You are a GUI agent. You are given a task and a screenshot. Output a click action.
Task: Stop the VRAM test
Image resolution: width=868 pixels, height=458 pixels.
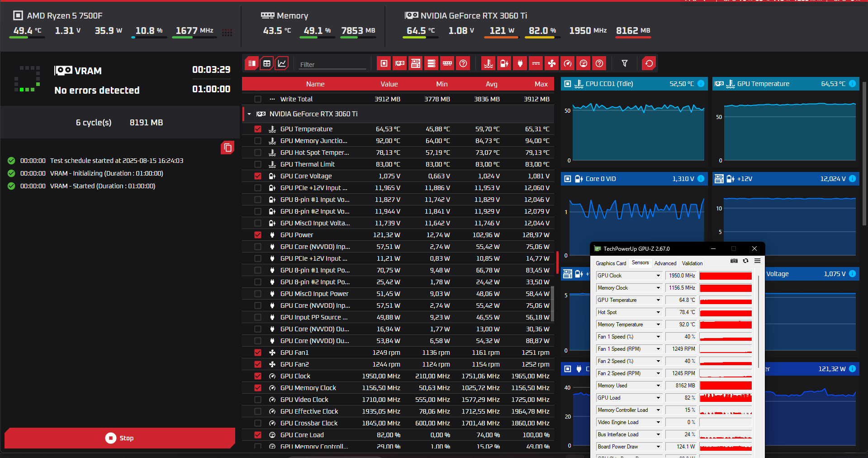[120, 438]
